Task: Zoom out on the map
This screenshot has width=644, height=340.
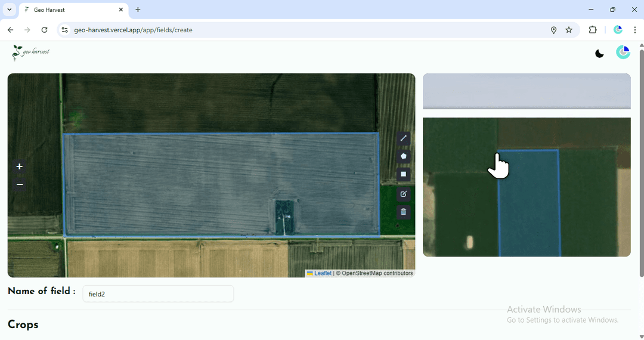Action: [x=20, y=184]
